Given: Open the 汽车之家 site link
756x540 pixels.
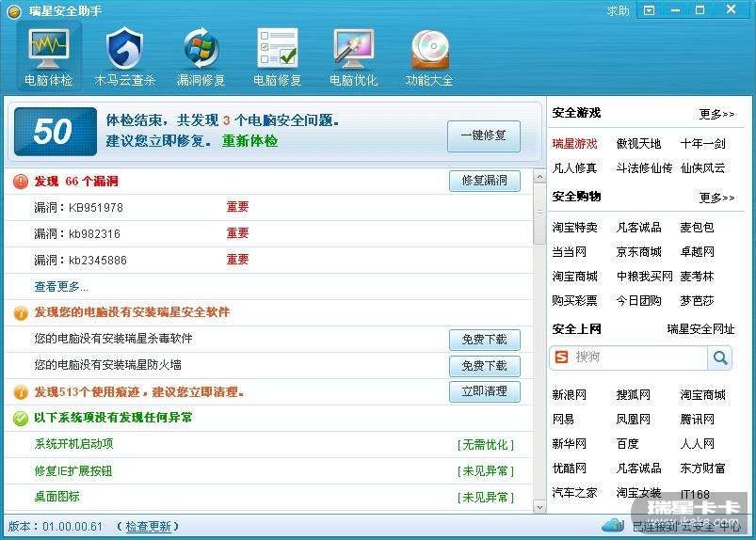Looking at the screenshot, I should coord(574,493).
